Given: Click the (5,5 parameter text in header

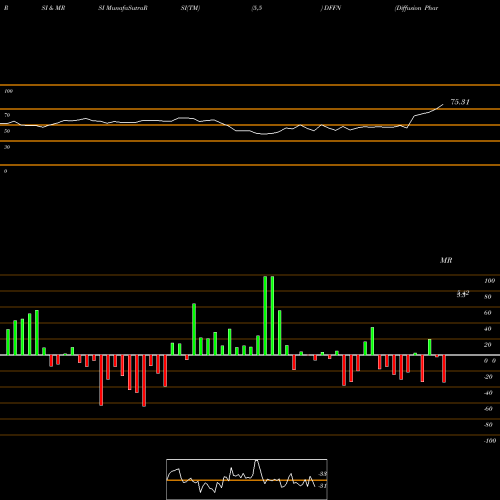Looking at the screenshot, I should [257, 8].
